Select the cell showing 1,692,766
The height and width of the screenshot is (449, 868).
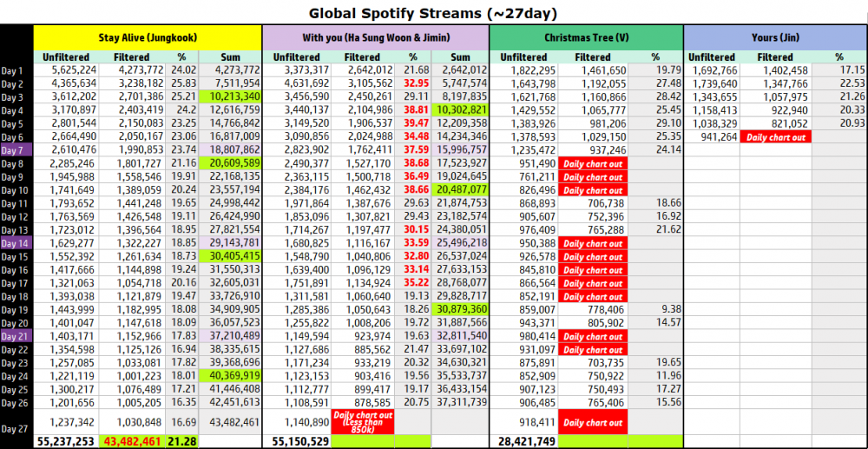713,70
